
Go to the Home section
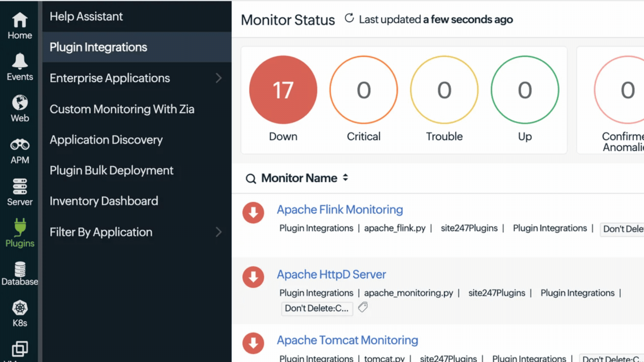(20, 26)
